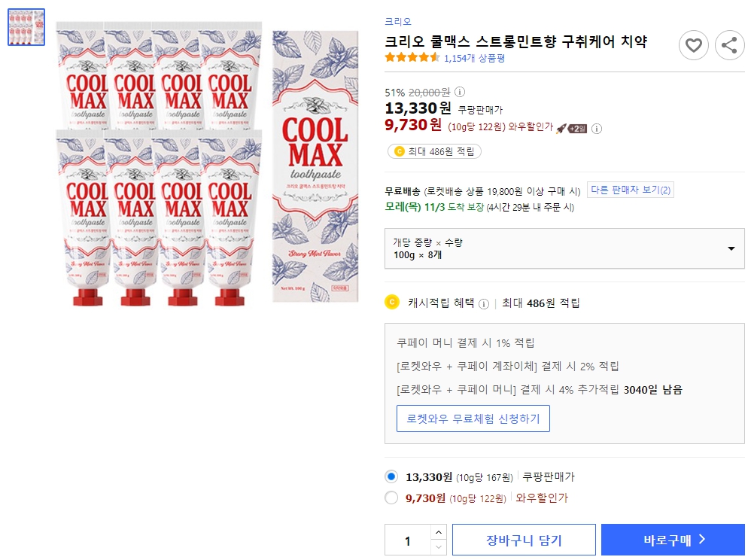Decrease quantity with the down arrow
The height and width of the screenshot is (560, 751).
click(437, 546)
